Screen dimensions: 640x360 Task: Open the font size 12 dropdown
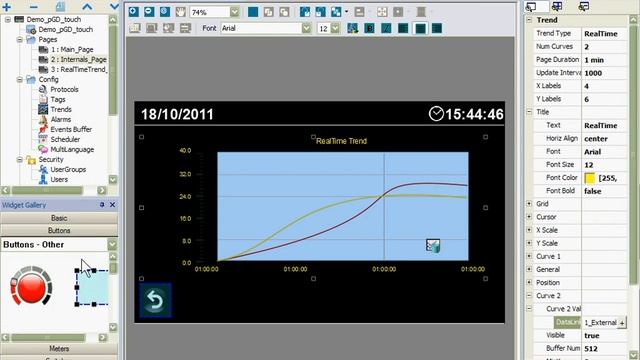pyautogui.click(x=335, y=28)
